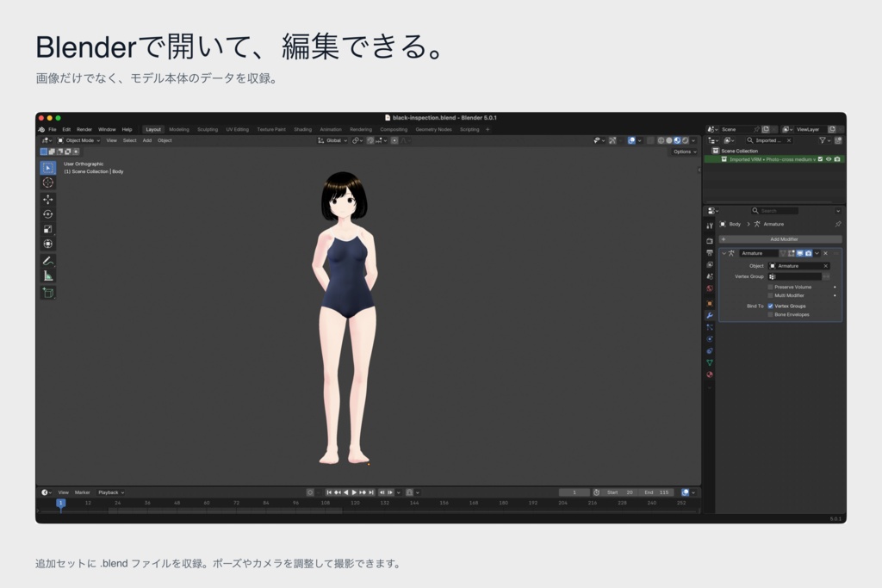Toggle viewport overlays button

point(631,140)
